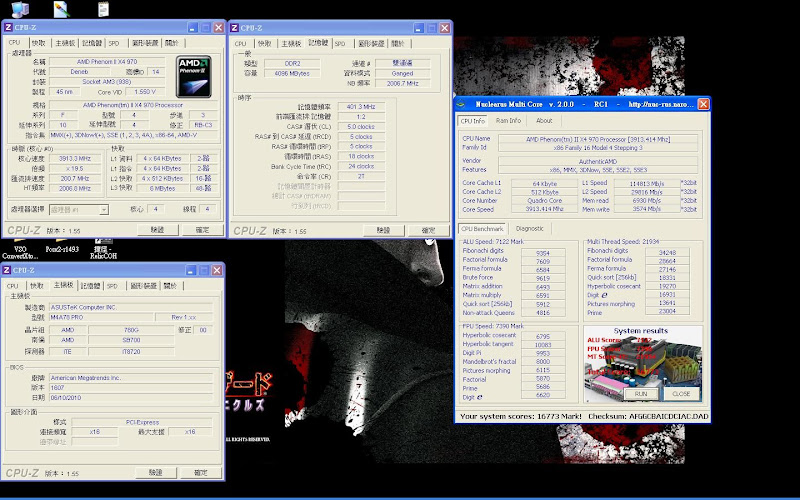Open 快取 tab in CPU-Z CPU window
This screenshot has height=500, width=800.
[39, 43]
